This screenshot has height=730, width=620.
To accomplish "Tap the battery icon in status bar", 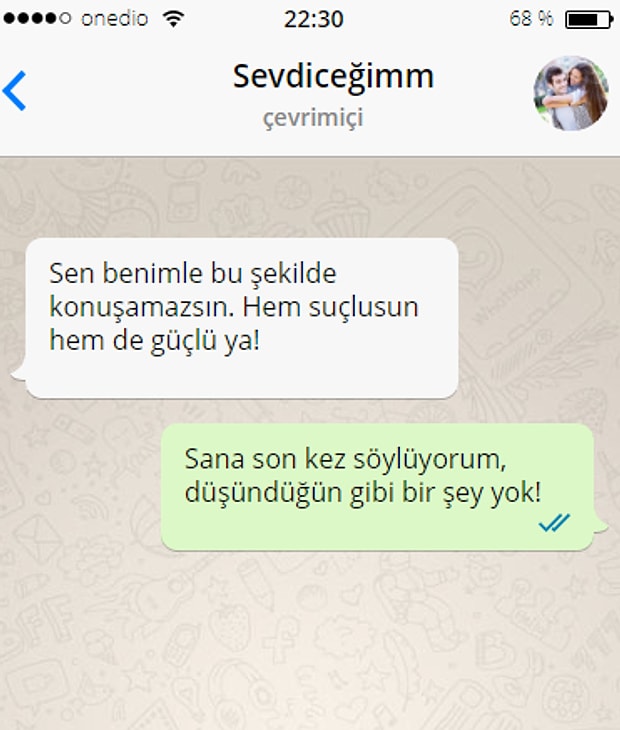I will 589,20.
